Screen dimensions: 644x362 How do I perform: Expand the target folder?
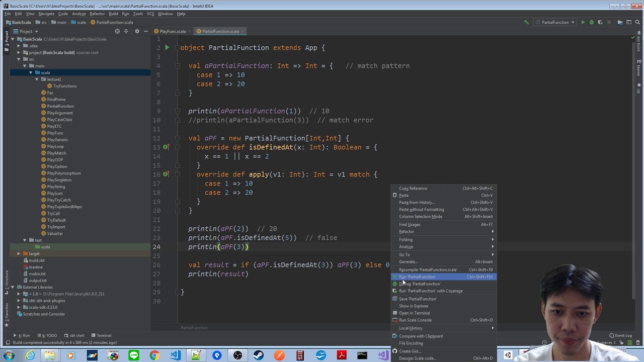pyautogui.click(x=19, y=254)
